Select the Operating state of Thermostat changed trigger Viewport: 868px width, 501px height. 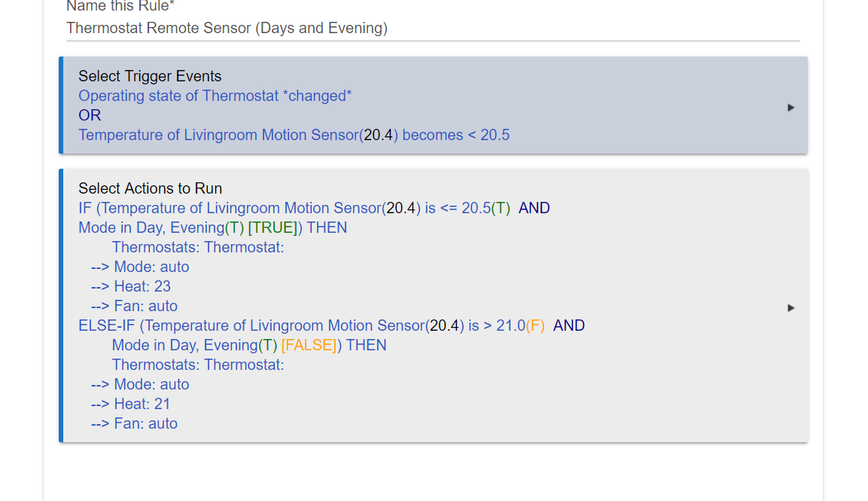tap(215, 96)
